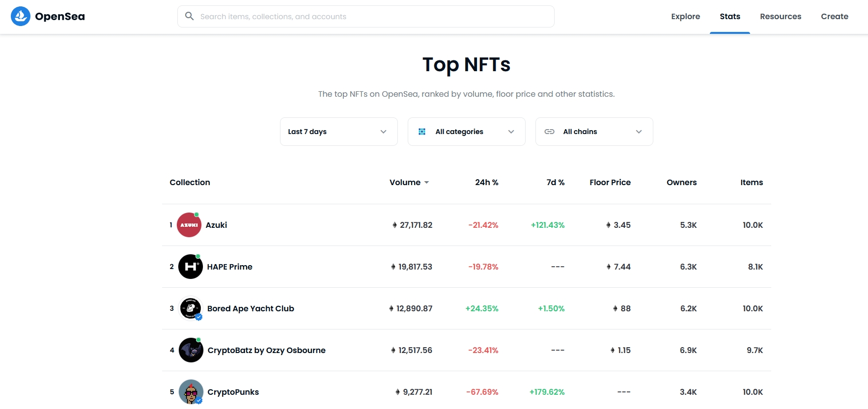This screenshot has width=868, height=409.
Task: Open the CryptoPunks collection link
Action: point(233,392)
